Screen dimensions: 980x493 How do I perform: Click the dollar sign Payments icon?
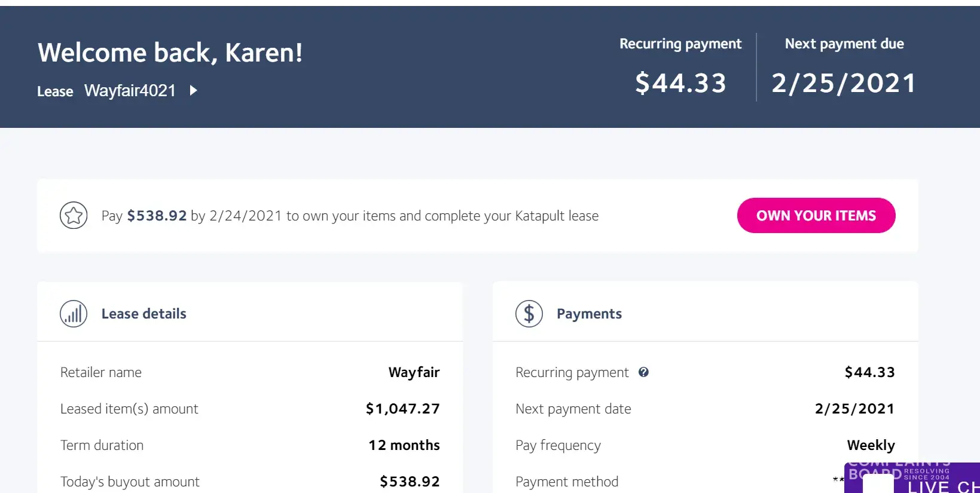pyautogui.click(x=529, y=314)
